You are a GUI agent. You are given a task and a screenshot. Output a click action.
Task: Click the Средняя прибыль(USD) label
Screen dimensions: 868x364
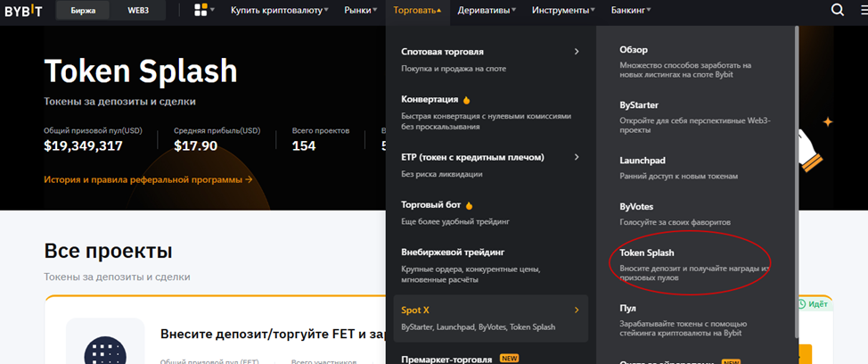pyautogui.click(x=217, y=131)
